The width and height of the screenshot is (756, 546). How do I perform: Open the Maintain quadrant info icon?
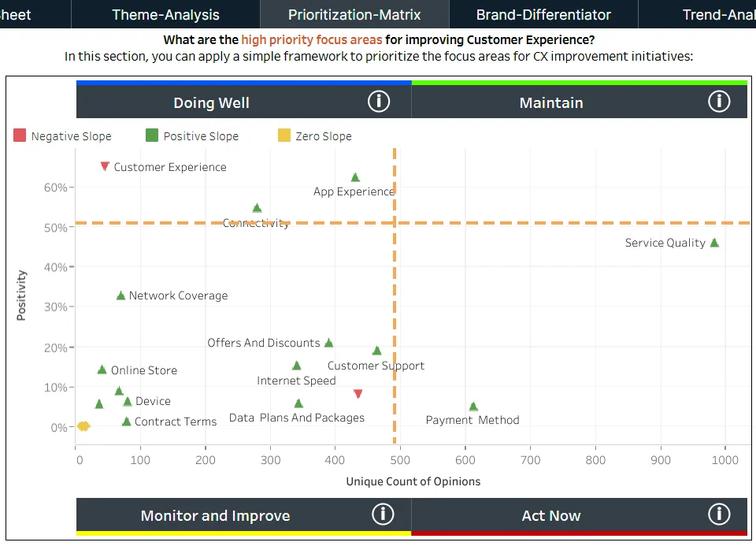[718, 101]
